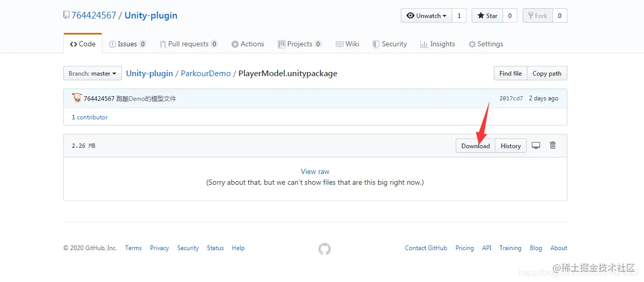Delete this file using trash icon

point(553,145)
